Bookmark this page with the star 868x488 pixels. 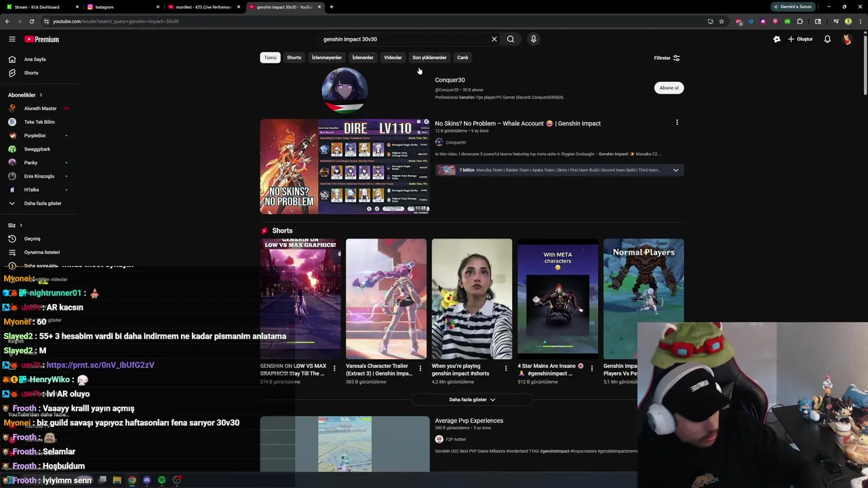click(722, 21)
